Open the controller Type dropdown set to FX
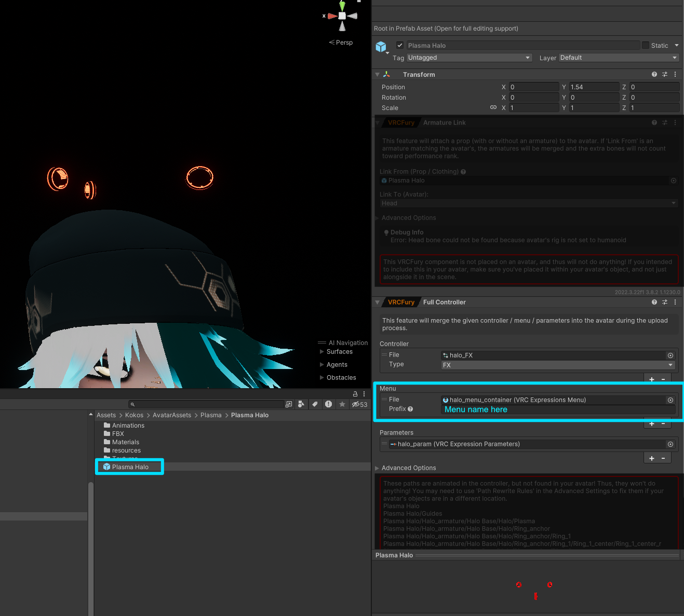Image resolution: width=684 pixels, height=616 pixels. coord(558,365)
